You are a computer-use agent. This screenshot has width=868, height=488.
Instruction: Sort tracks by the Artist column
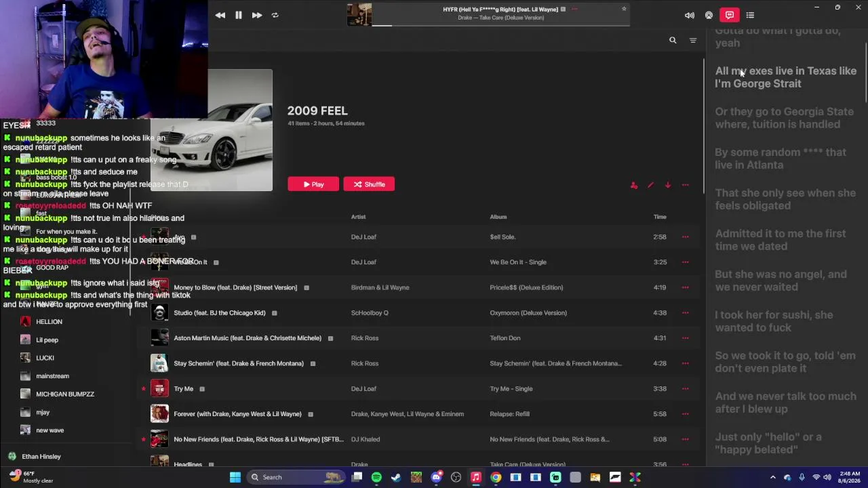pos(358,217)
